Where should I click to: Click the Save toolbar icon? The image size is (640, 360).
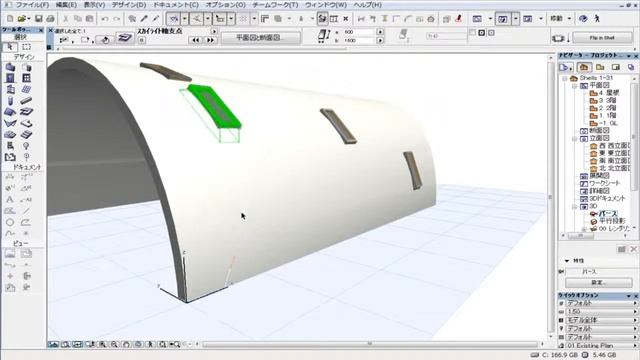38,19
